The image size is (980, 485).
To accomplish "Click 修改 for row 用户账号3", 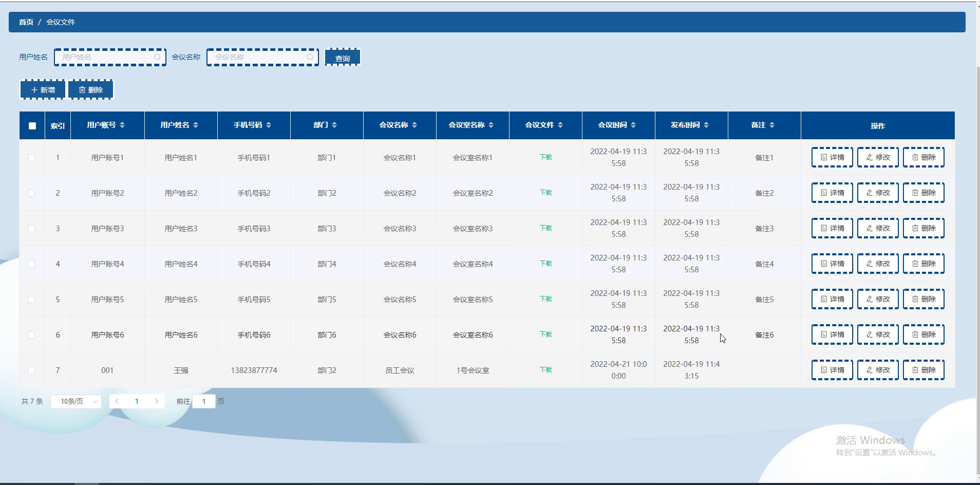I will 878,228.
